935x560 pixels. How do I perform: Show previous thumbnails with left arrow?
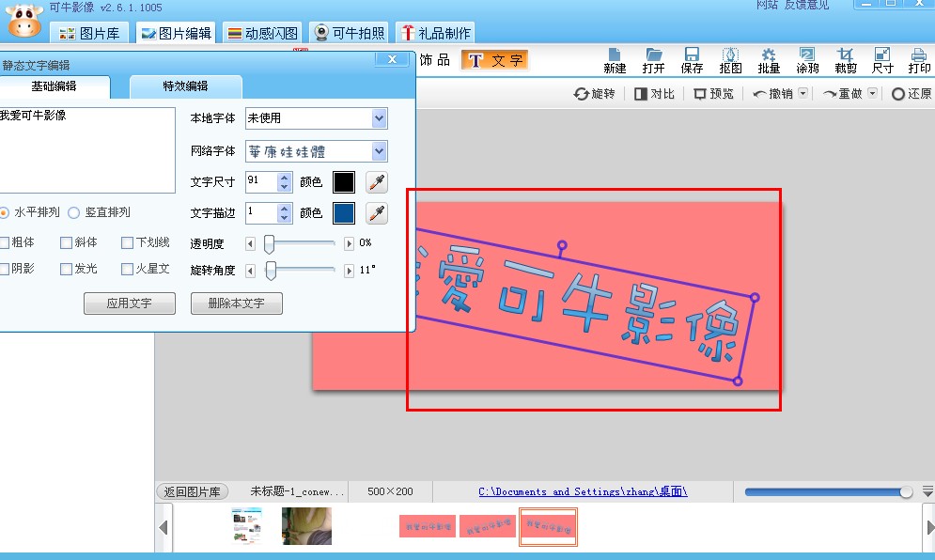(164, 527)
